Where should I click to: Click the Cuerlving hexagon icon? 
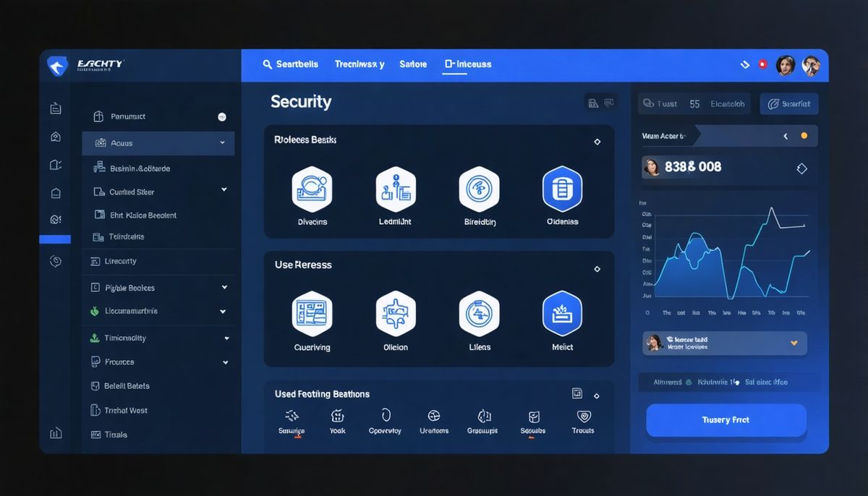(x=312, y=315)
